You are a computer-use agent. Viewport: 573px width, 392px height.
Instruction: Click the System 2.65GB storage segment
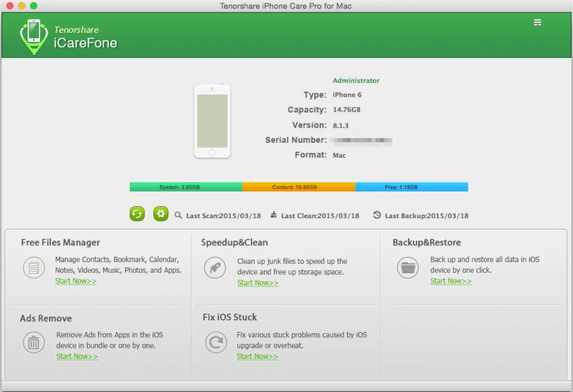point(186,187)
